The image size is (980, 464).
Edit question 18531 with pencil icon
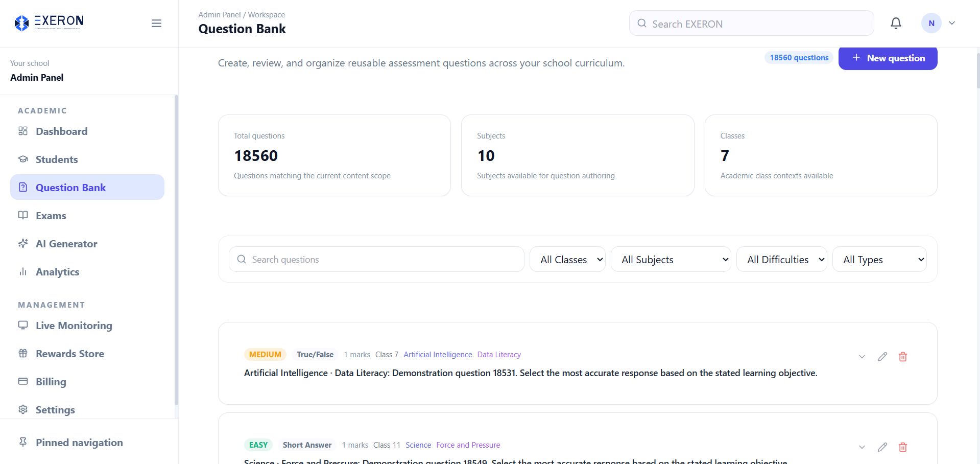click(x=882, y=357)
